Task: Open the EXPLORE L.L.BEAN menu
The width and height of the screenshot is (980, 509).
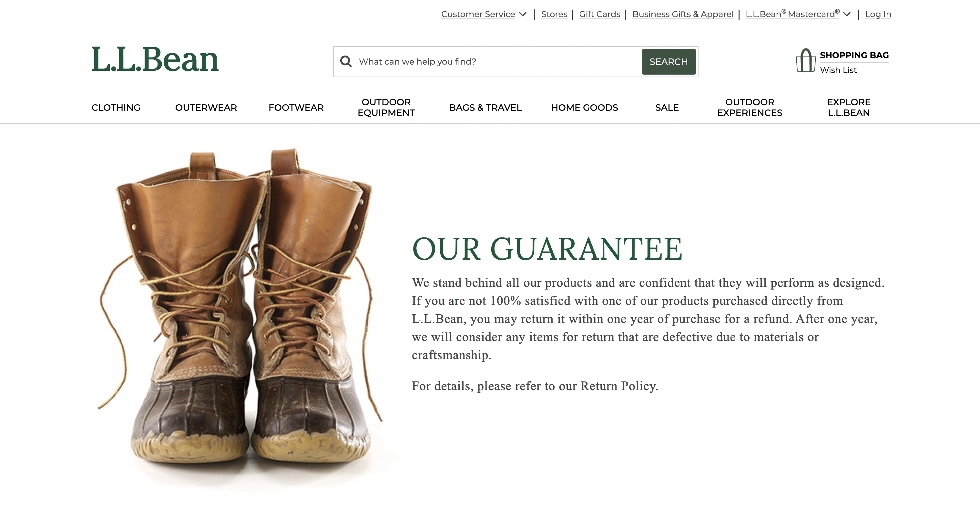Action: click(x=848, y=107)
